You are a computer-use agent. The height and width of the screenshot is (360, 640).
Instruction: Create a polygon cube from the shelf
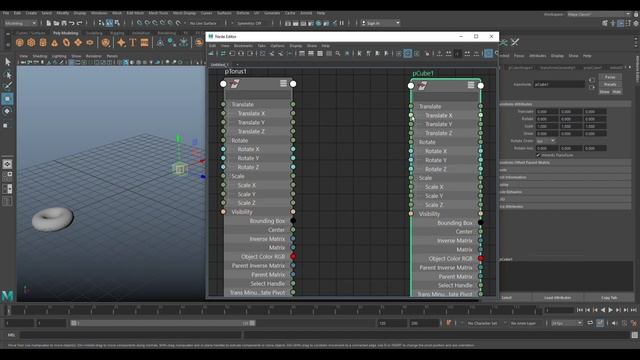pyautogui.click(x=31, y=42)
